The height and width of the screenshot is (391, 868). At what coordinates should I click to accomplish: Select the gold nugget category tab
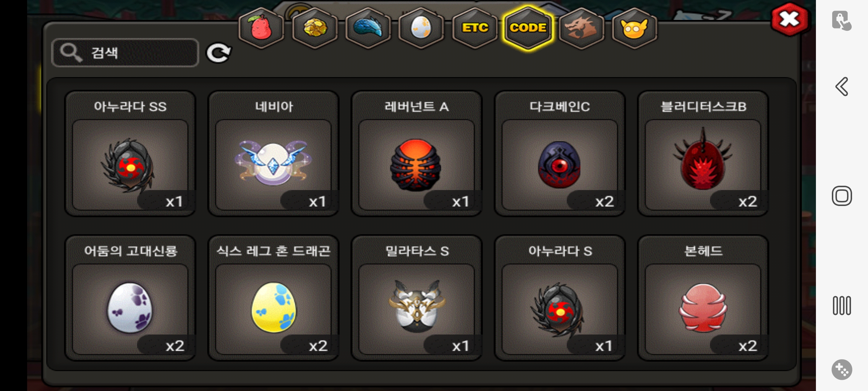tap(315, 28)
